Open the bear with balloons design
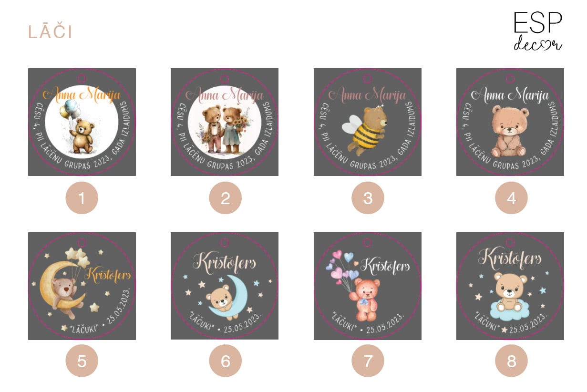Screen dimensions: 587x392 82,122
